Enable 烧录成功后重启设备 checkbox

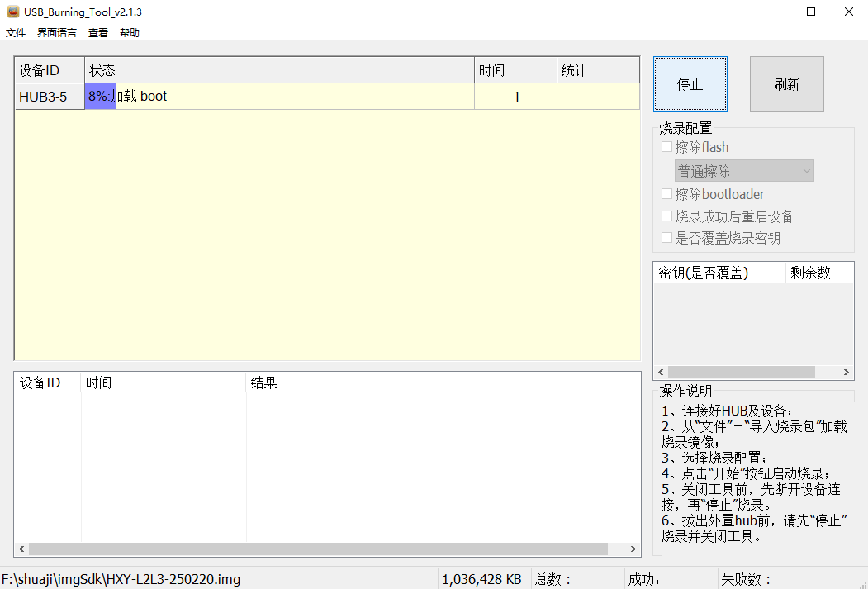(667, 216)
